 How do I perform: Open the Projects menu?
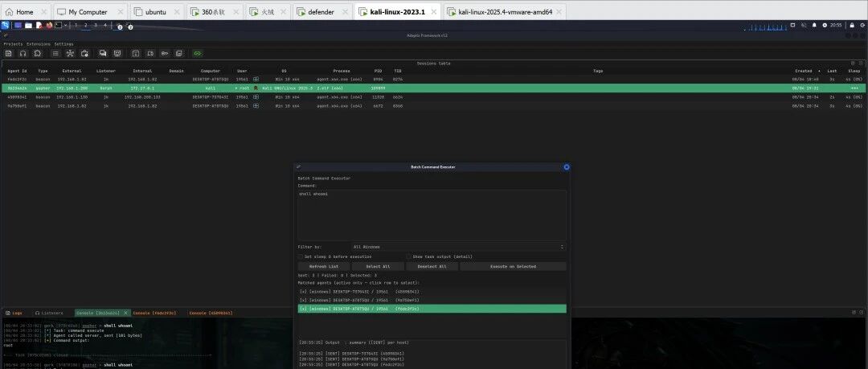[14, 43]
